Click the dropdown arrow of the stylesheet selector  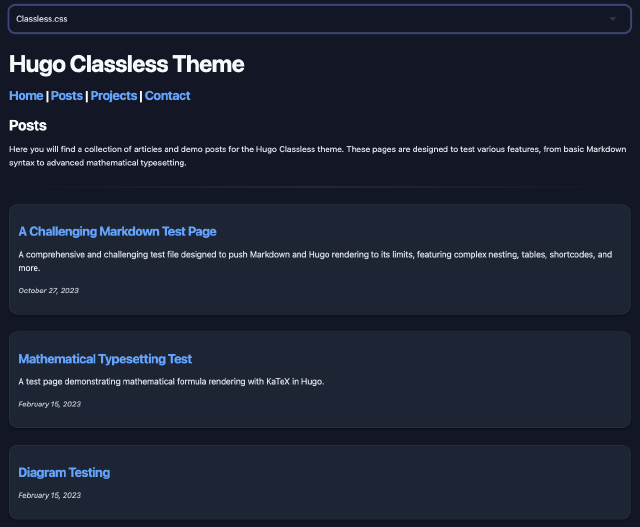click(x=612, y=19)
